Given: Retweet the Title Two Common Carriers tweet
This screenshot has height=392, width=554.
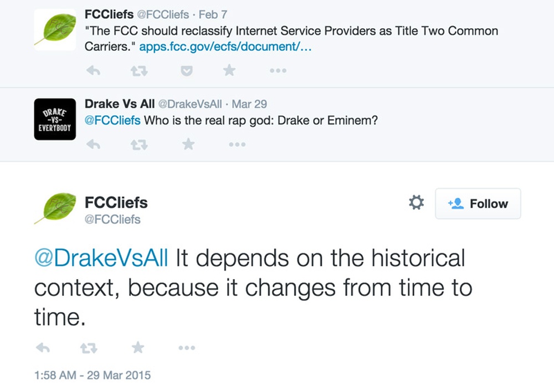Looking at the screenshot, I should click(x=139, y=71).
